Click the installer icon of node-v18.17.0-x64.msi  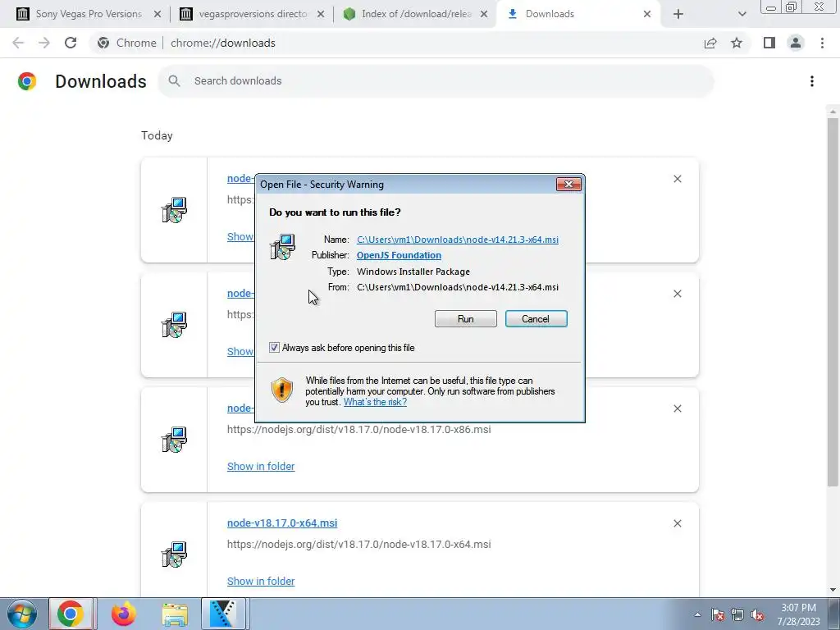174,555
